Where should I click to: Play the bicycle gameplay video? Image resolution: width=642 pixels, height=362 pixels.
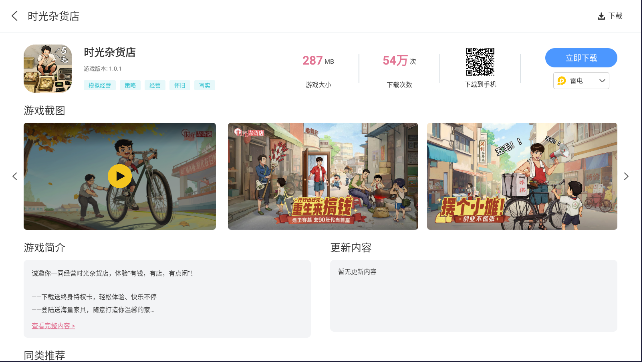pyautogui.click(x=120, y=176)
